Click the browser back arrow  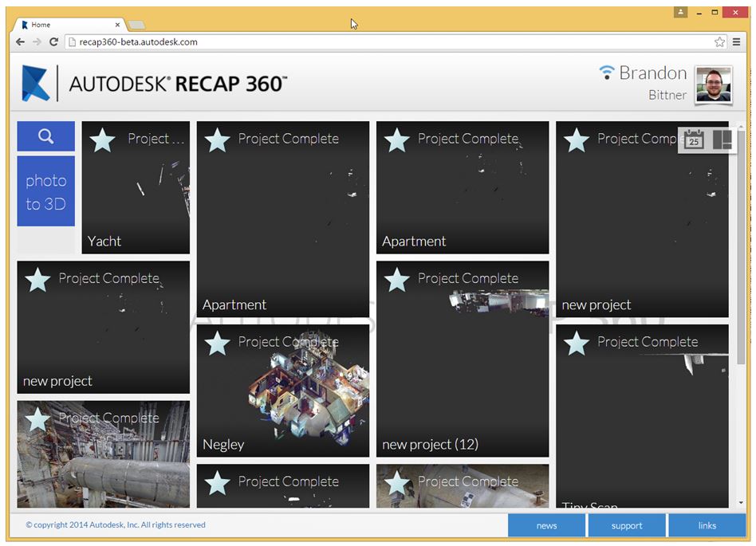click(x=20, y=42)
